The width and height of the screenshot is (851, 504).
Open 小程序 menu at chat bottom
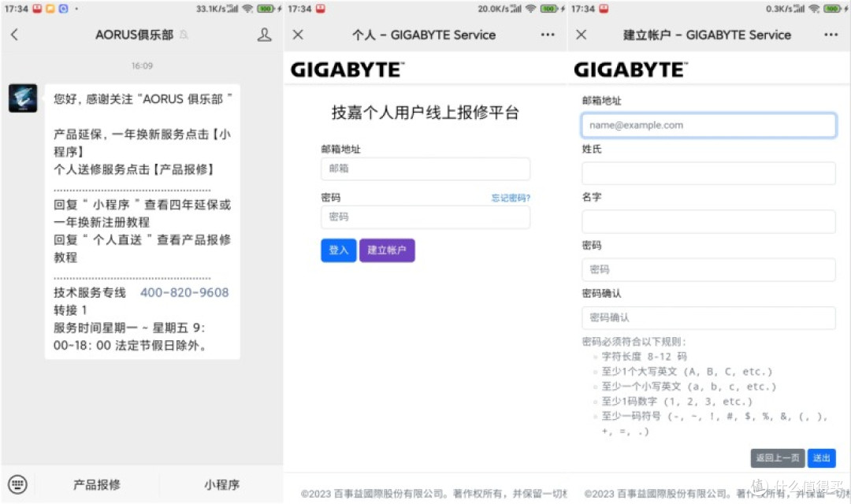pos(221,484)
